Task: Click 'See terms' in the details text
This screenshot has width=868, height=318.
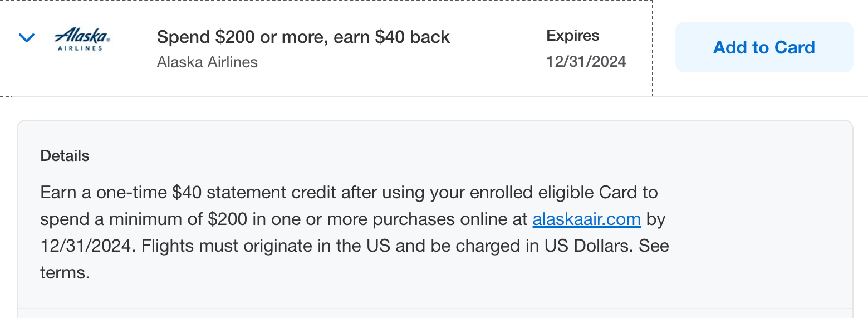Action: click(x=654, y=246)
